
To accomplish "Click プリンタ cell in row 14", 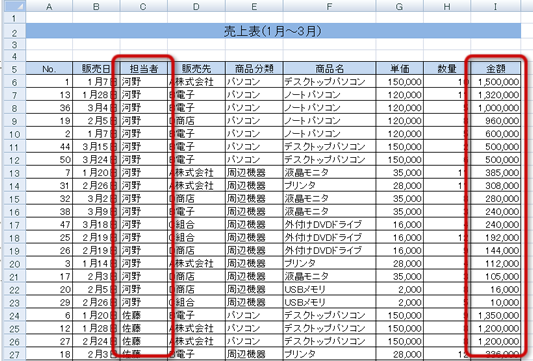I will [329, 185].
